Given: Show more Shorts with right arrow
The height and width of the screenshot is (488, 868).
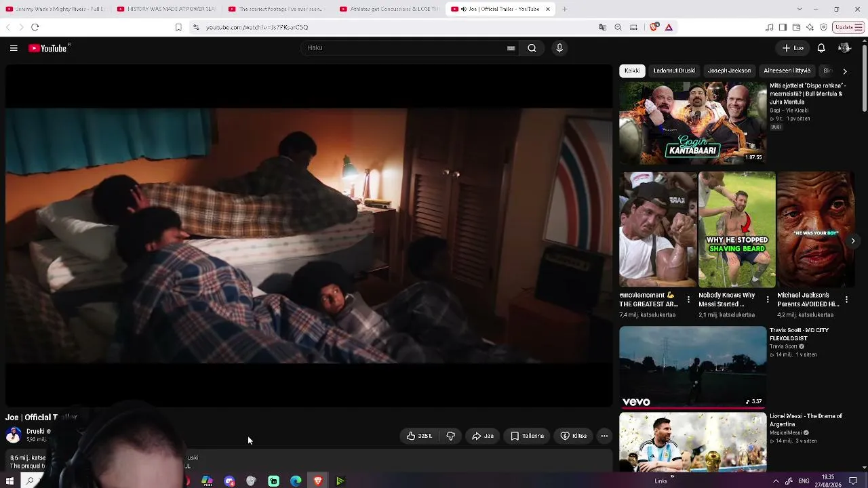Looking at the screenshot, I should coord(853,241).
